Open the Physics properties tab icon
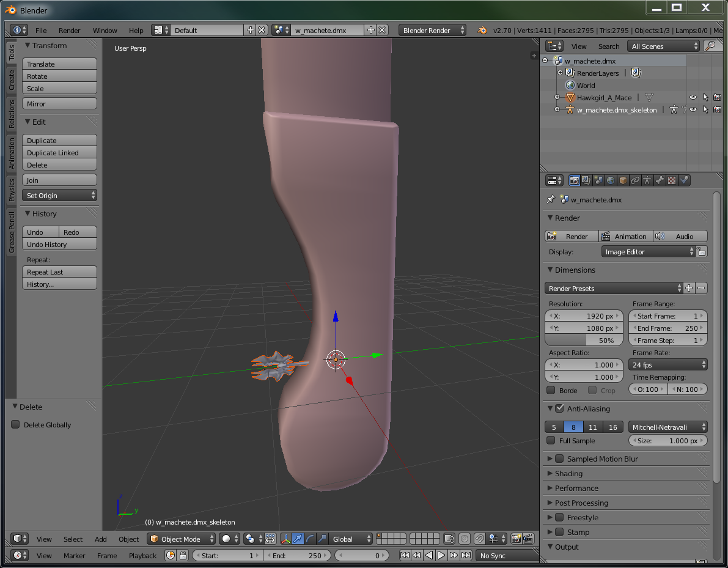The height and width of the screenshot is (568, 728). pos(684,180)
